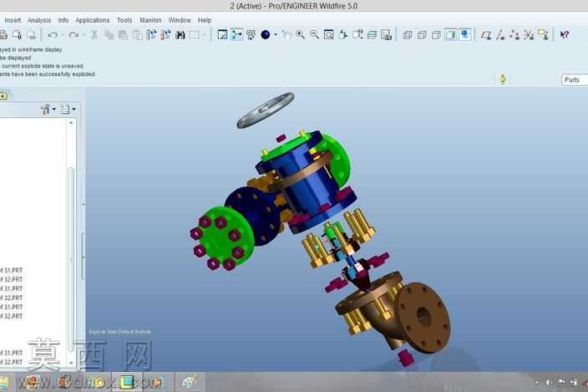588x392 pixels.
Task: Click the Zoom In magnifier icon
Action: [300, 35]
